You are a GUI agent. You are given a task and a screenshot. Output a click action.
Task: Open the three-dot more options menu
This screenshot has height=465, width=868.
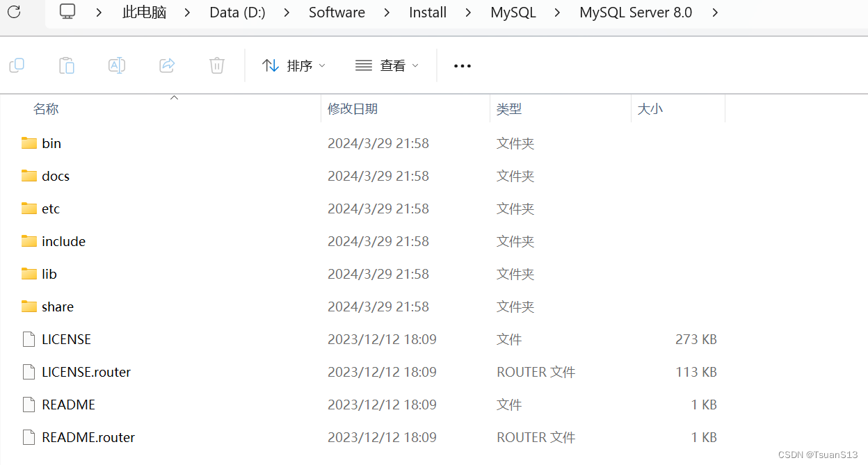tap(463, 66)
